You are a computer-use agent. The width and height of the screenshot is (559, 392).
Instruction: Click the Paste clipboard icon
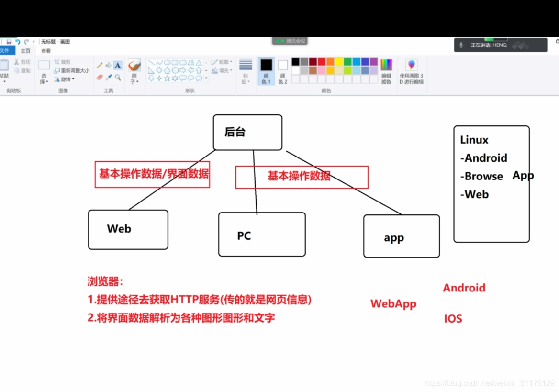tap(4, 65)
